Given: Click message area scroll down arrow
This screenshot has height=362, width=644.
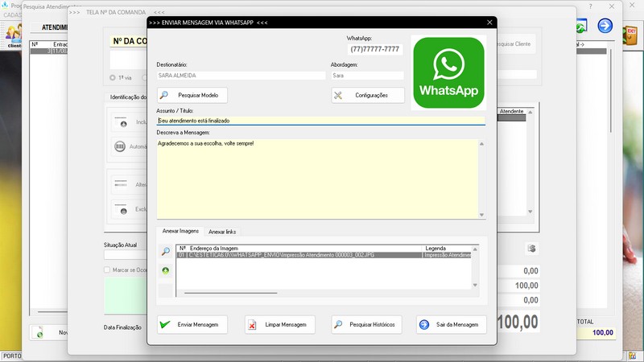Looking at the screenshot, I should [481, 215].
